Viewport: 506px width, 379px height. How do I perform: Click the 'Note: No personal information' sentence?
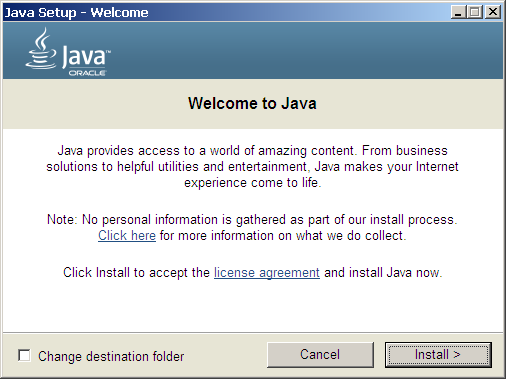tap(252, 220)
